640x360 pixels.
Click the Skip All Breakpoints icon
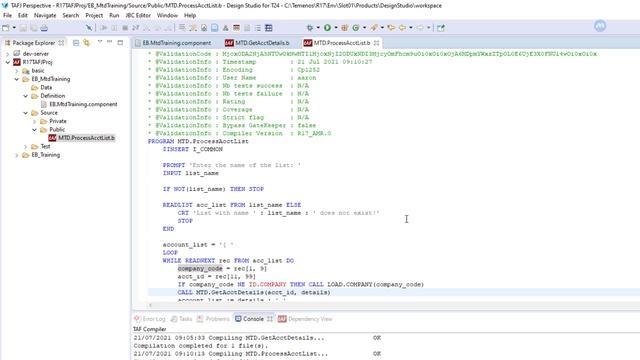tap(89, 28)
